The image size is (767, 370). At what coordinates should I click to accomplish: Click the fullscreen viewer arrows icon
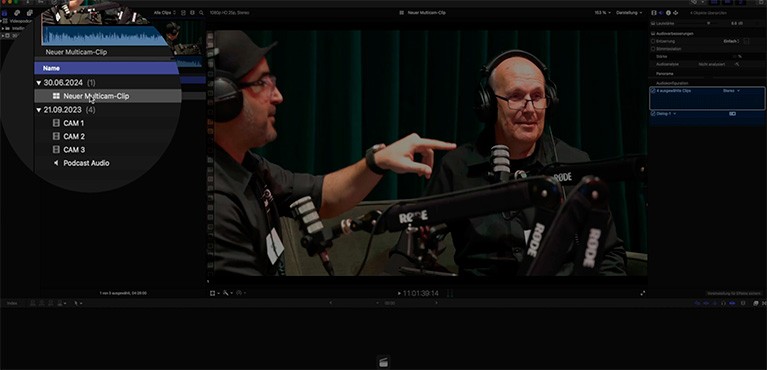click(x=643, y=293)
